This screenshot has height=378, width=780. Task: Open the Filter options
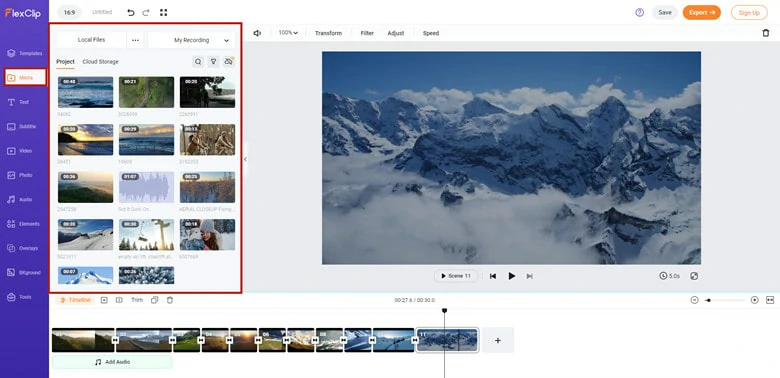367,33
